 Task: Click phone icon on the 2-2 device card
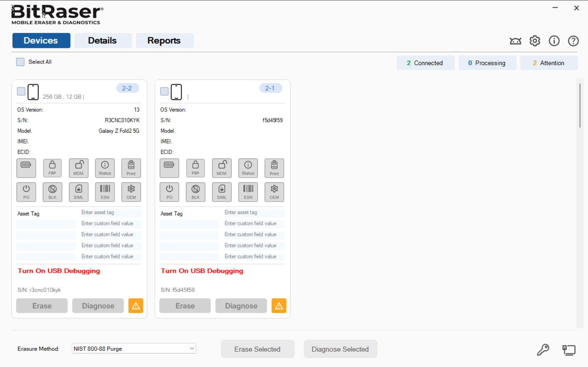(x=33, y=92)
